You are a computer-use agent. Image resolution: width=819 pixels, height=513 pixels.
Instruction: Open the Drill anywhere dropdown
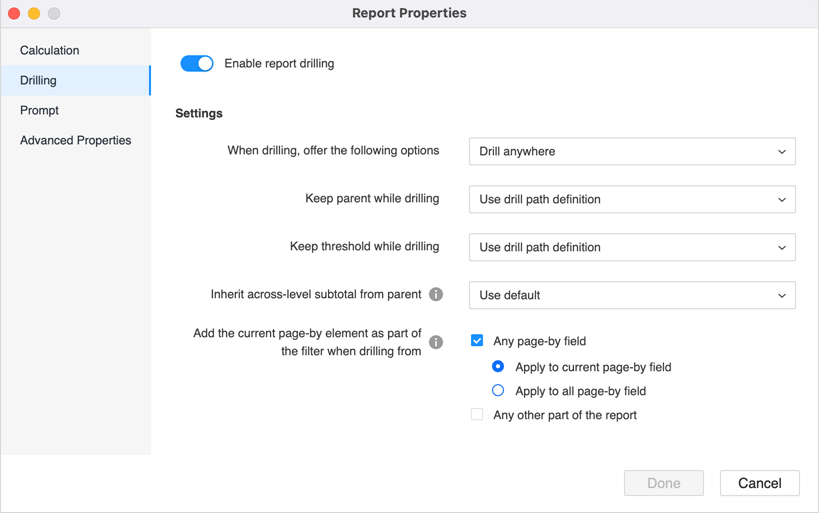pos(632,152)
